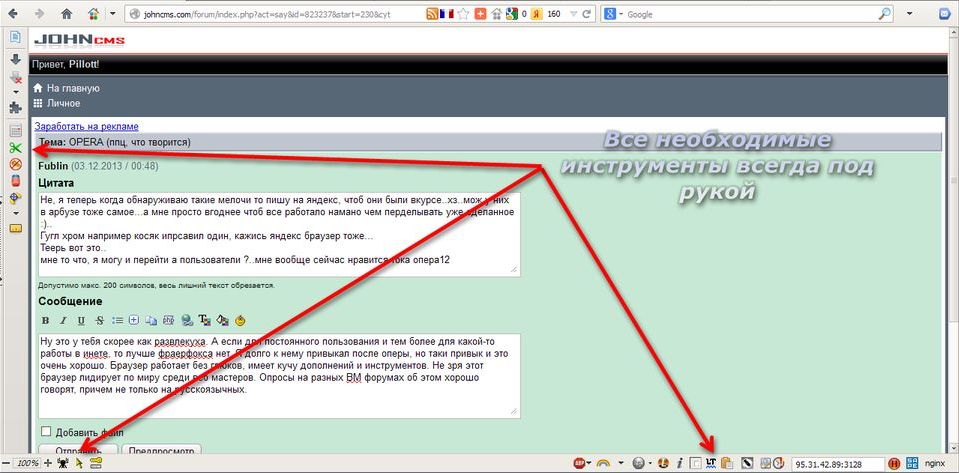Click the RSS feed icon in address bar

point(431,15)
